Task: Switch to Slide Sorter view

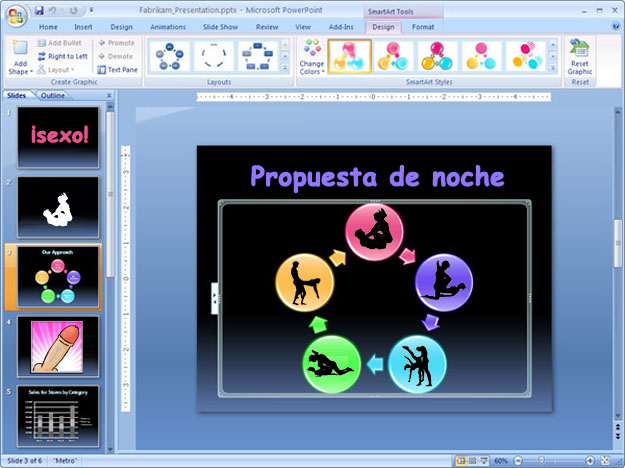Action: (x=472, y=461)
